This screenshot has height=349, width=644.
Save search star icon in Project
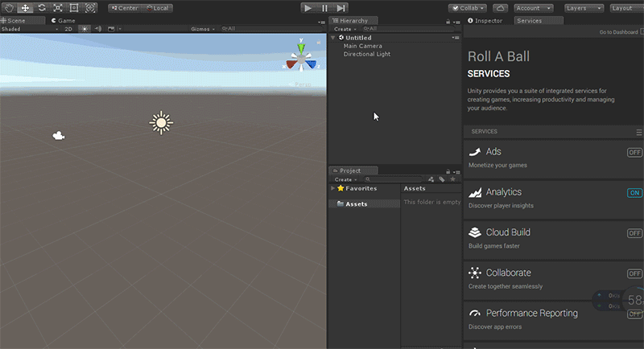click(x=452, y=179)
